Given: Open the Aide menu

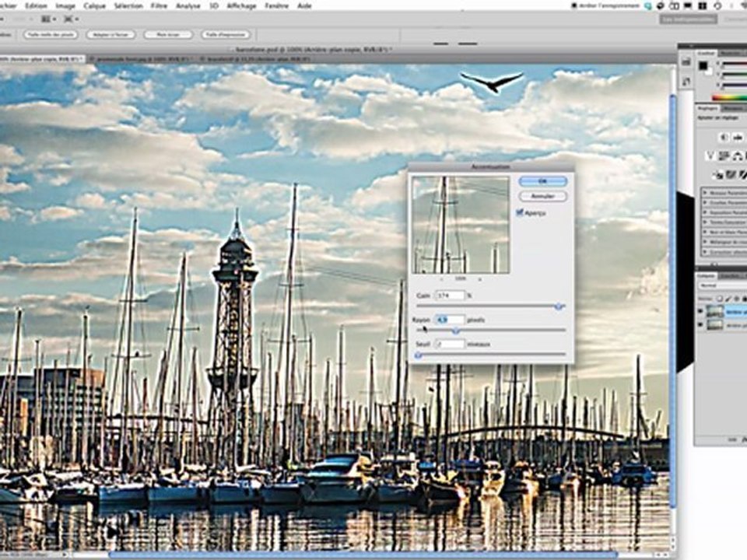Looking at the screenshot, I should (304, 6).
